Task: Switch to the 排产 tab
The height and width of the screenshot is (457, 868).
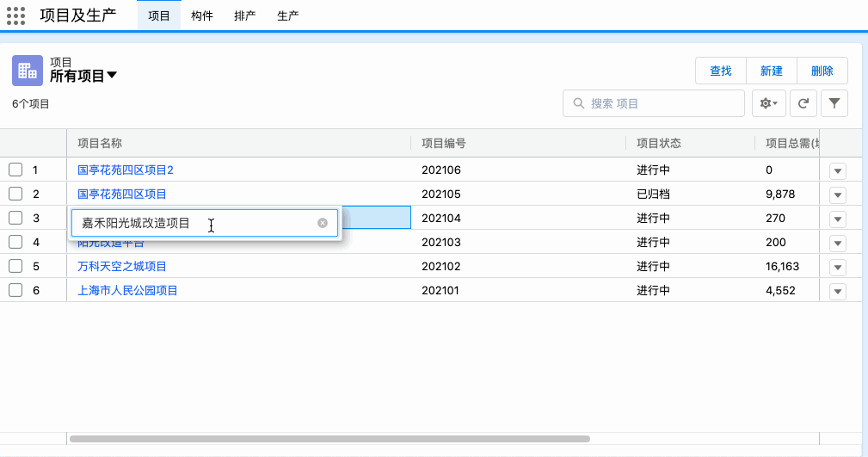Action: (244, 16)
